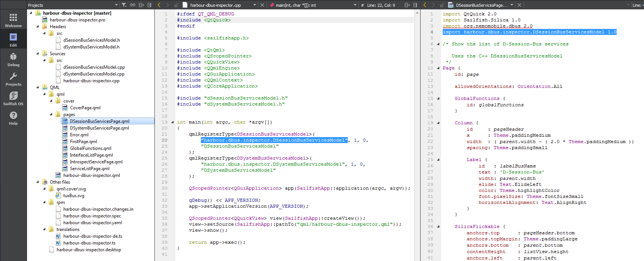Fold the Page block at line 10
Viewport: 644px width, 261px height.
[438, 68]
